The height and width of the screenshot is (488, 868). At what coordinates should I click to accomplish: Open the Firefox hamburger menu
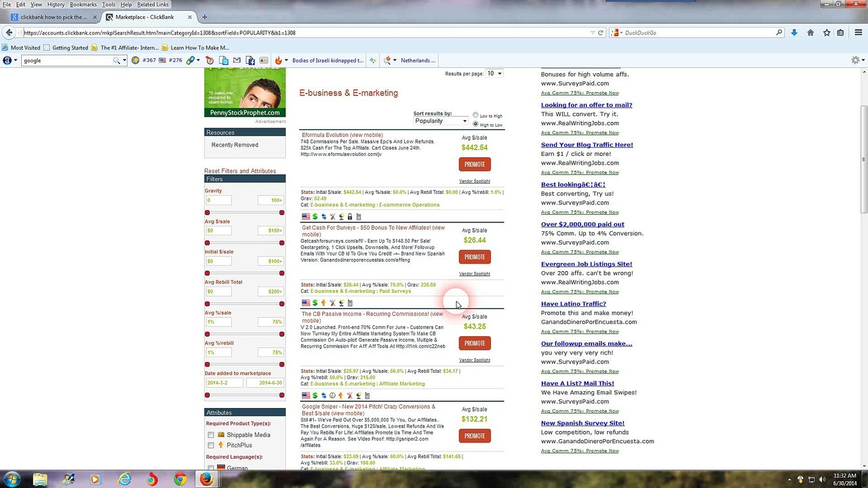(859, 33)
